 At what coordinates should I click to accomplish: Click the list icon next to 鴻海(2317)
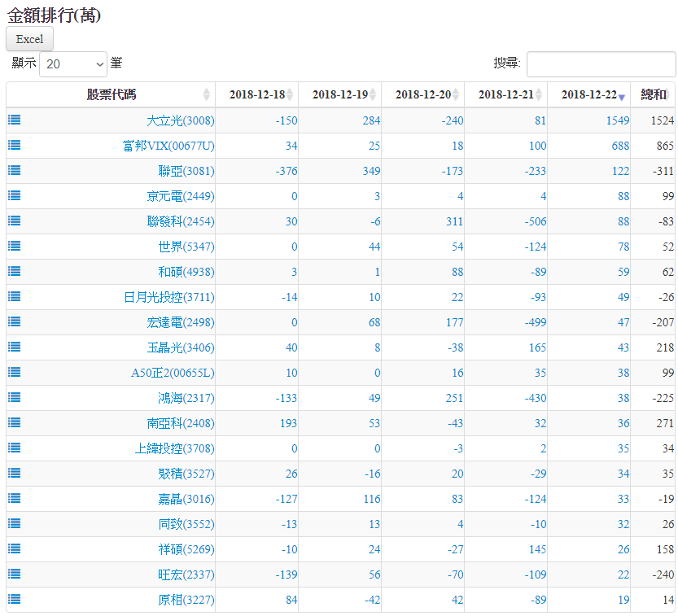(x=15, y=398)
